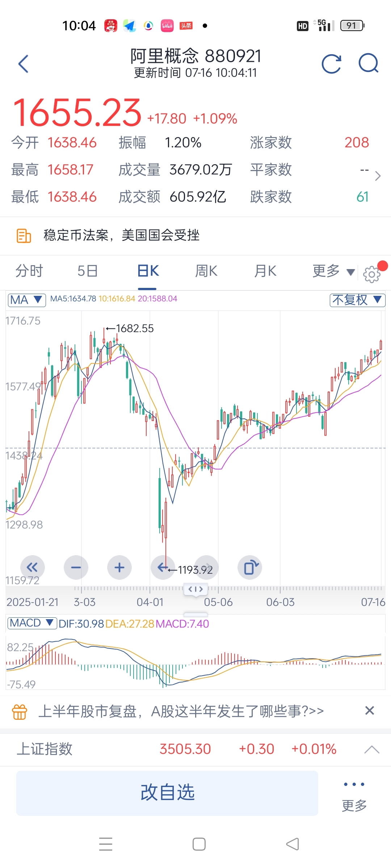This screenshot has height=868, width=391.
Task: Rotate chart to landscape view
Action: [x=250, y=567]
